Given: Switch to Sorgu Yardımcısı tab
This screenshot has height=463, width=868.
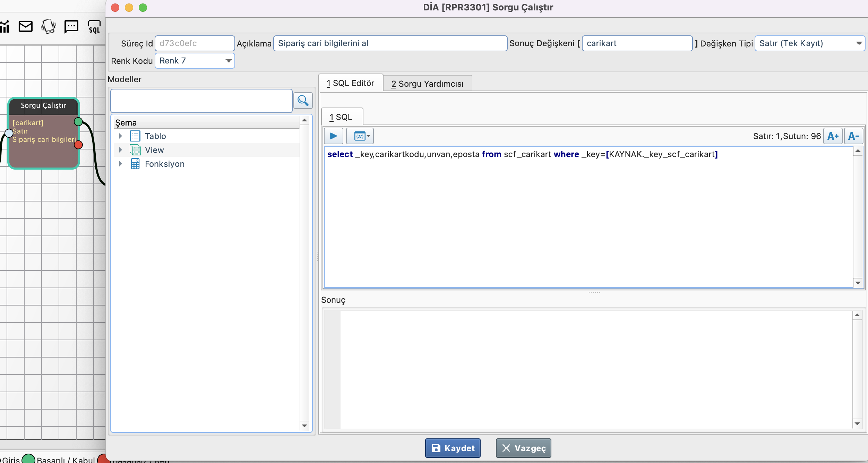Looking at the screenshot, I should point(427,84).
